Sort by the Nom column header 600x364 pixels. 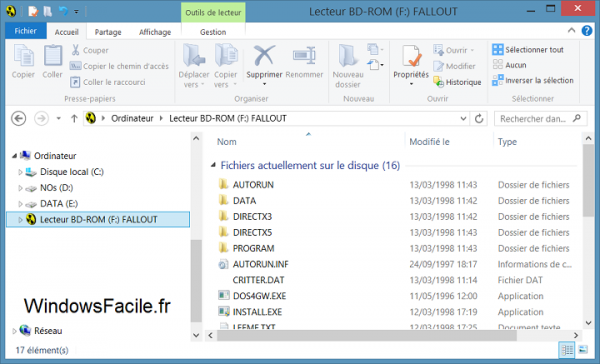(x=227, y=142)
